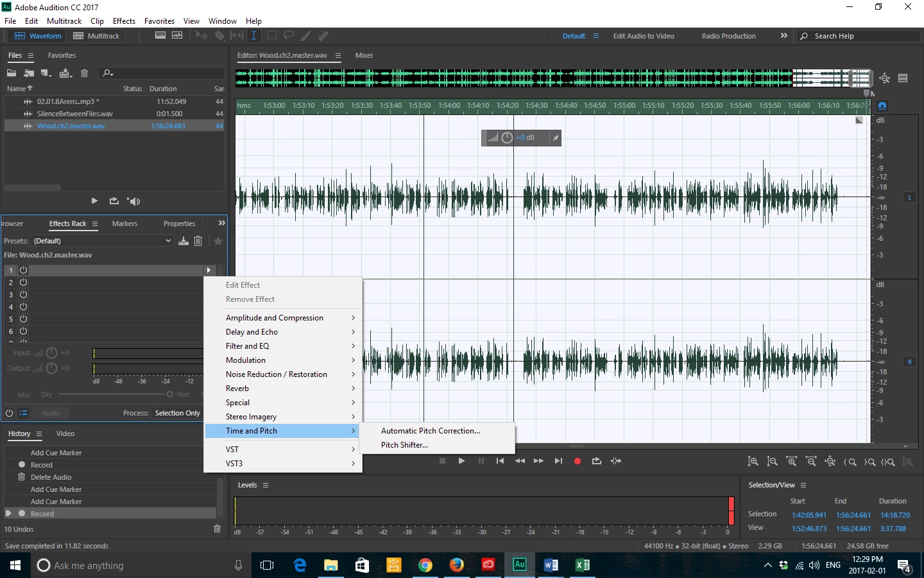Toggle power for effect slot 3
924x578 pixels.
point(23,295)
